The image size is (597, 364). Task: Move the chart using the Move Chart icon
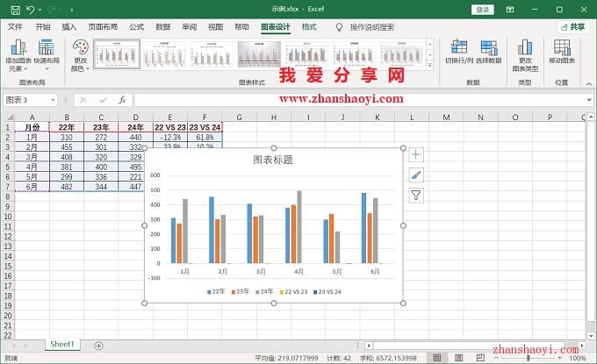pos(562,52)
